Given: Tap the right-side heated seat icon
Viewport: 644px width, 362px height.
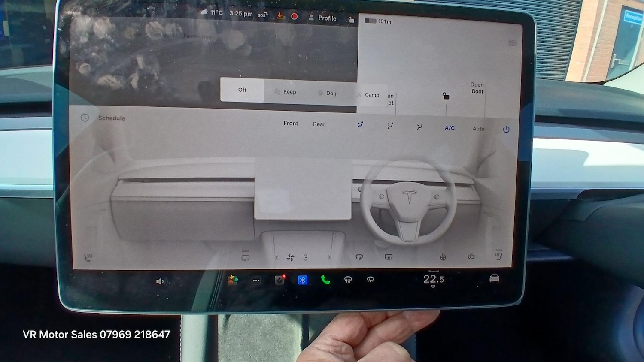Looking at the screenshot, I should point(498,256).
